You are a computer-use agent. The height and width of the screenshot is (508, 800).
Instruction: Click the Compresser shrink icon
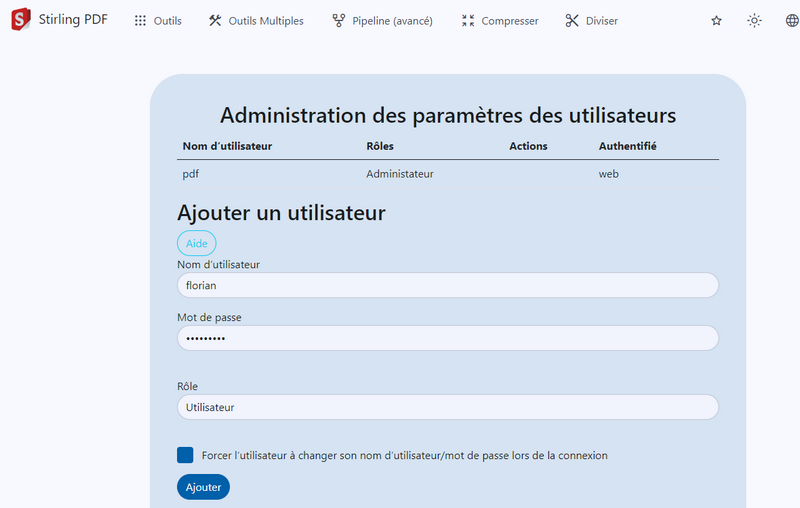[x=468, y=21]
